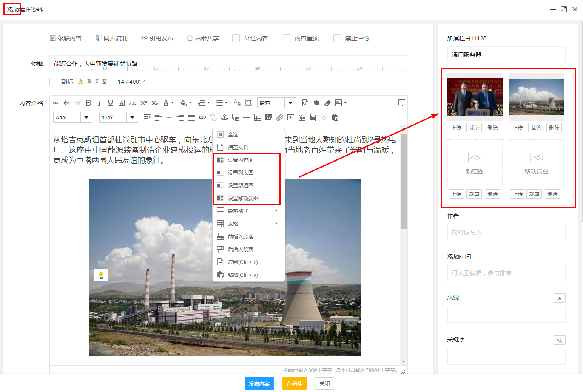Select 设置移动端图 in the context menu
The height and width of the screenshot is (392, 583).
pyautogui.click(x=248, y=198)
